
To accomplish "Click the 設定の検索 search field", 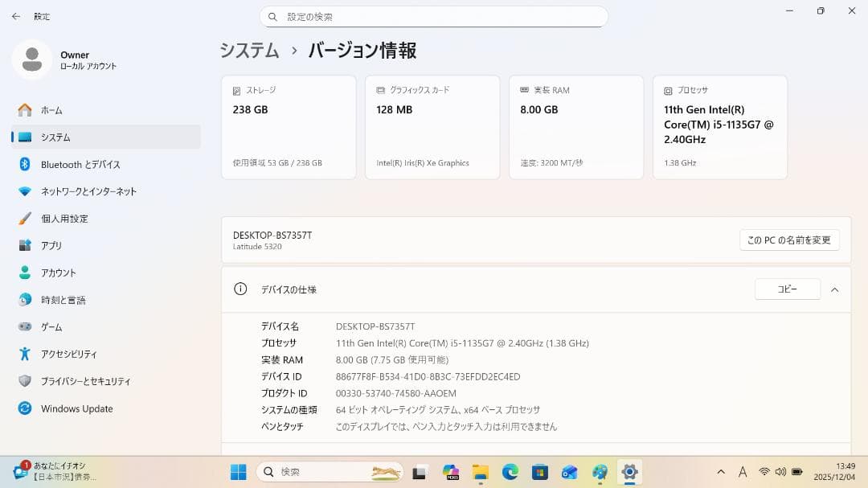I will point(434,16).
